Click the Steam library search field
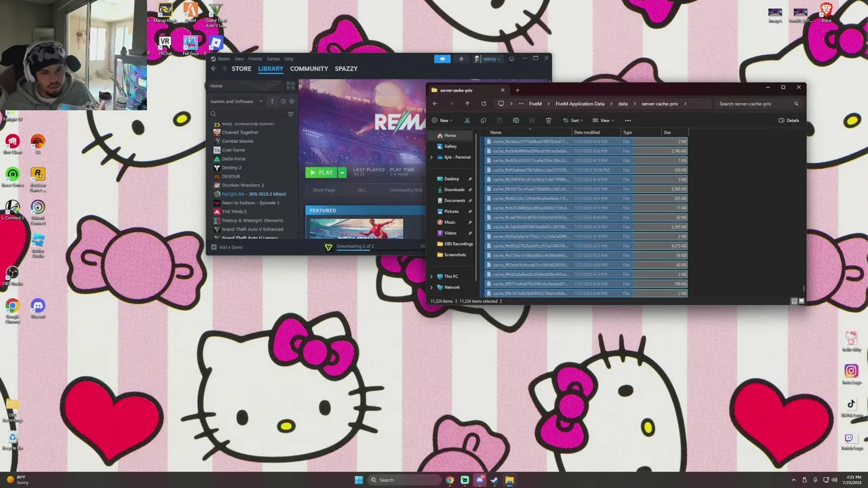 coord(248,114)
